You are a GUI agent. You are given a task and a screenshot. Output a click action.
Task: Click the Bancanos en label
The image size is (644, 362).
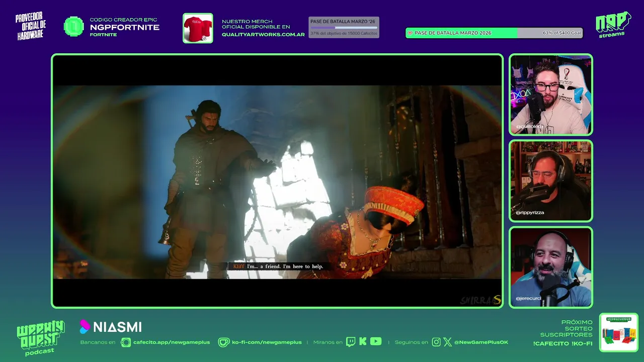98,342
